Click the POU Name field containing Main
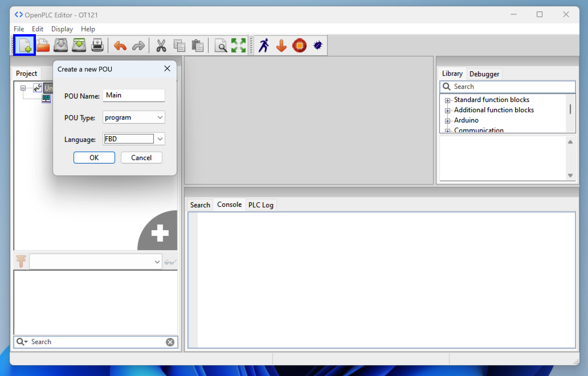Screen dimensions: 588x376 pos(134,95)
